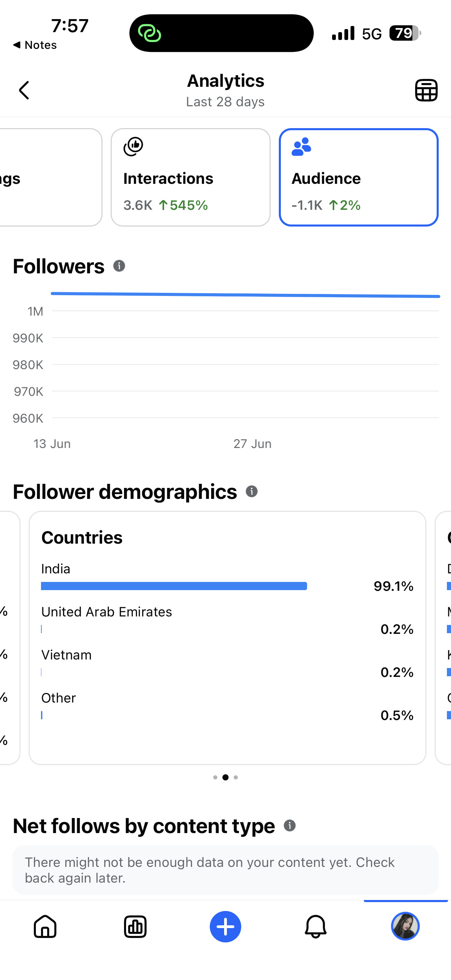The height and width of the screenshot is (980, 451).
Task: Select the Audience metric card
Action: 359,177
